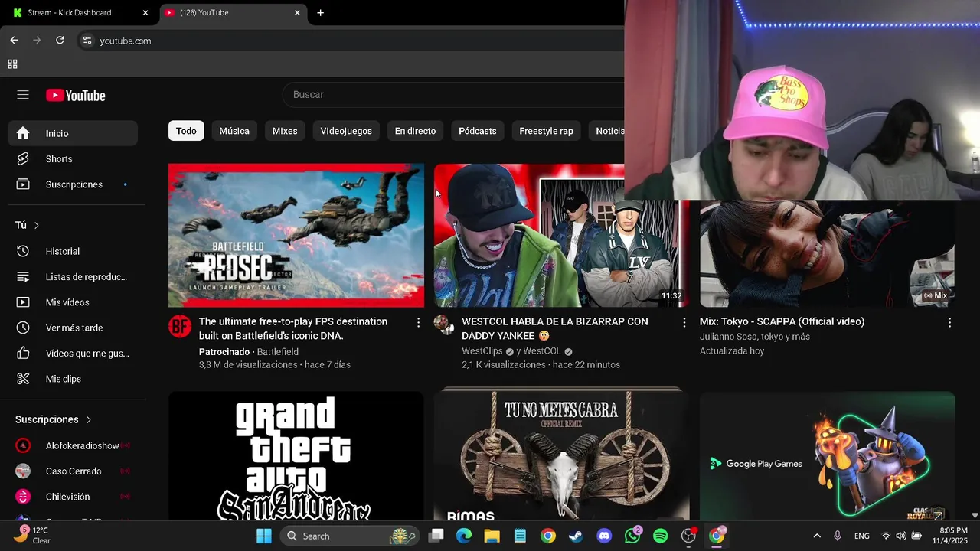Open 'WESTCOL HABLA DE LA BIZARRAP' title

click(x=555, y=328)
